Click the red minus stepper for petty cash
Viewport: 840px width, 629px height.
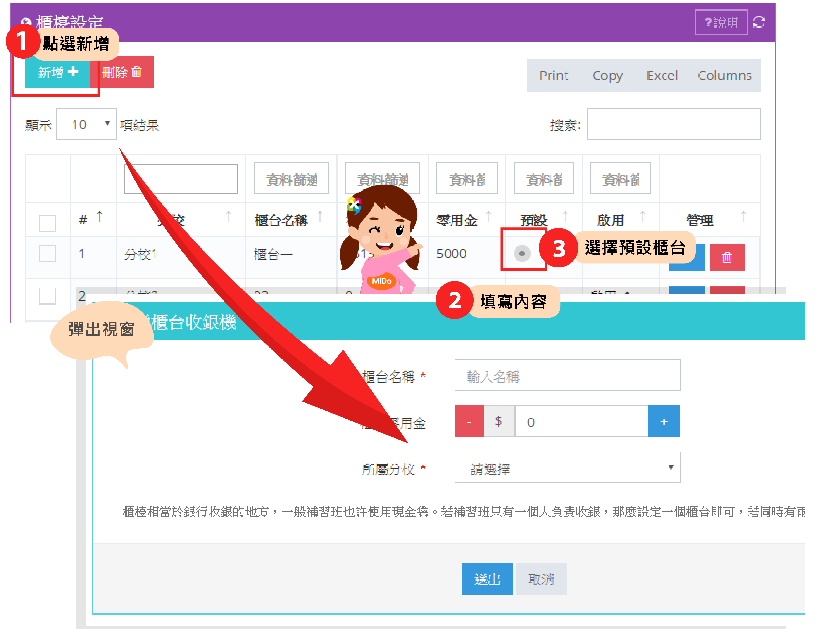(x=469, y=421)
